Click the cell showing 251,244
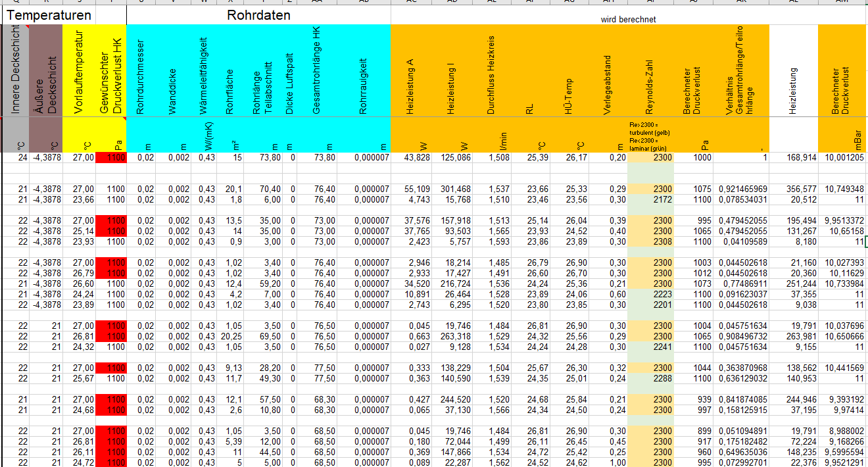This screenshot has height=467, width=868. click(x=794, y=283)
